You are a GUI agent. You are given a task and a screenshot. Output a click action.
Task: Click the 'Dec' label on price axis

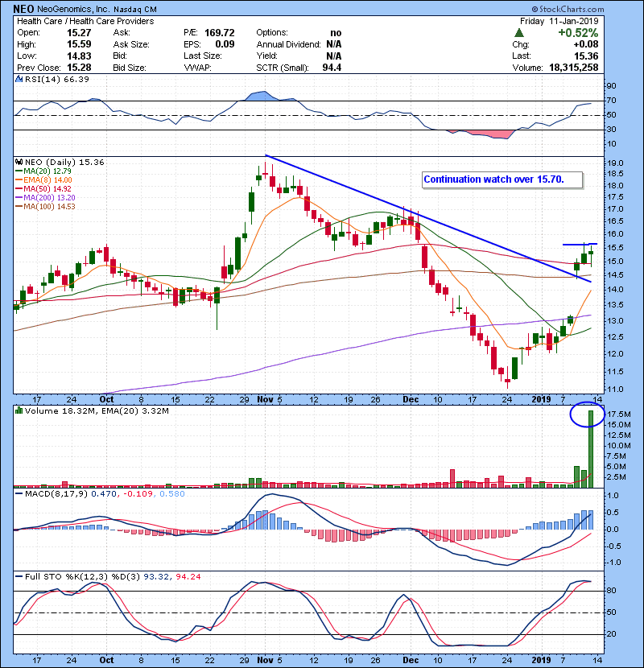click(411, 400)
